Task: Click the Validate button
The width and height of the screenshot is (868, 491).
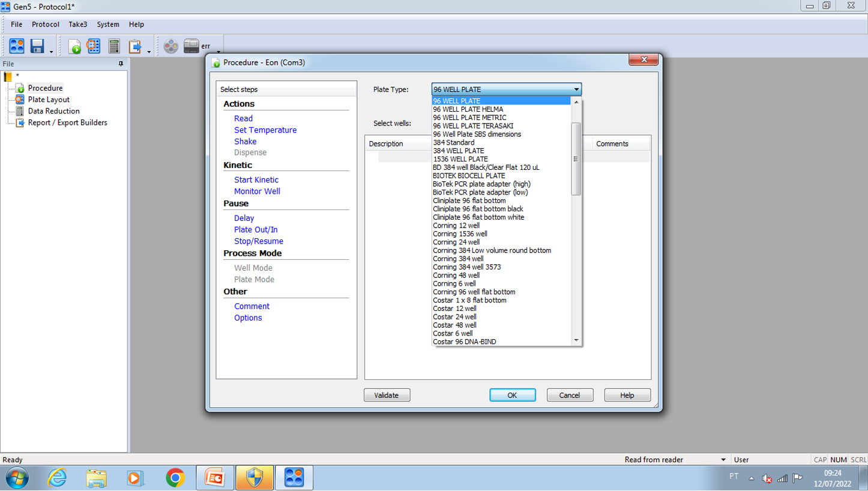Action: point(387,395)
